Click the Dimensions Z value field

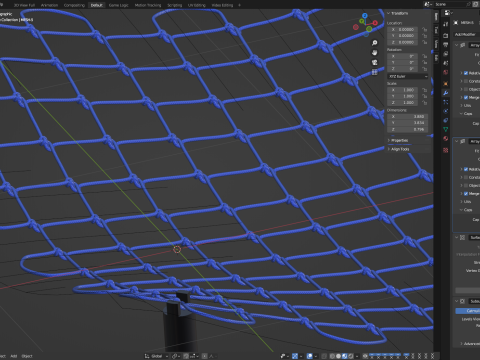(x=407, y=129)
